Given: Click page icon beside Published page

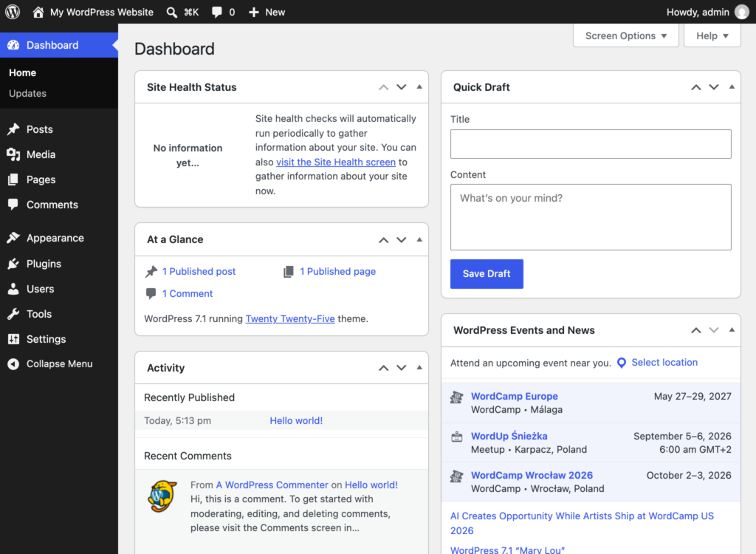Looking at the screenshot, I should (289, 272).
